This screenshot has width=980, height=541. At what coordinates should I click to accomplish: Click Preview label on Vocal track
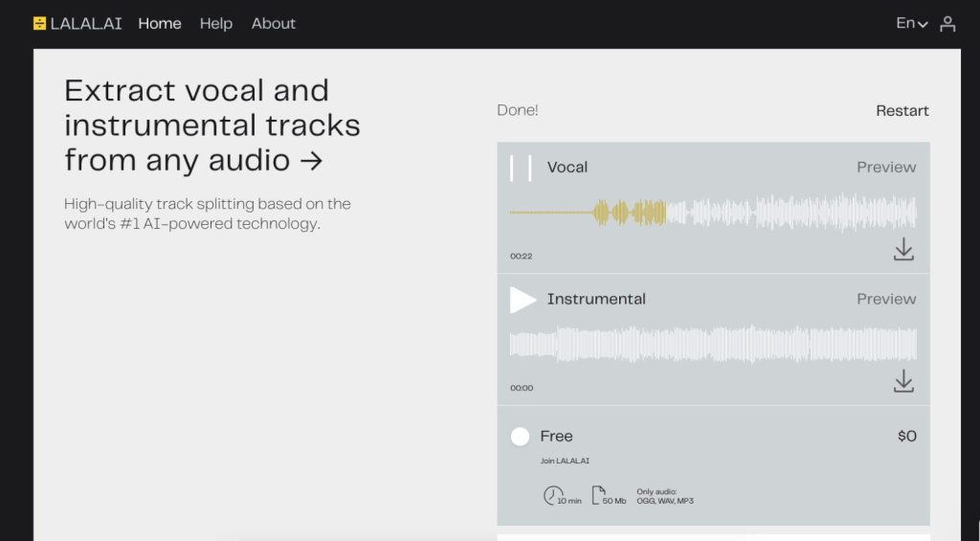tap(886, 168)
